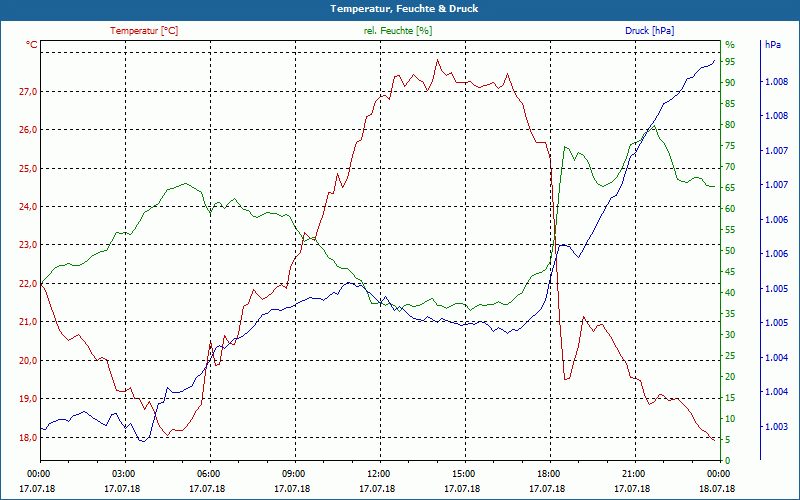The image size is (800, 500).
Task: Click the "85" humidity axis label
Action: 730,104
